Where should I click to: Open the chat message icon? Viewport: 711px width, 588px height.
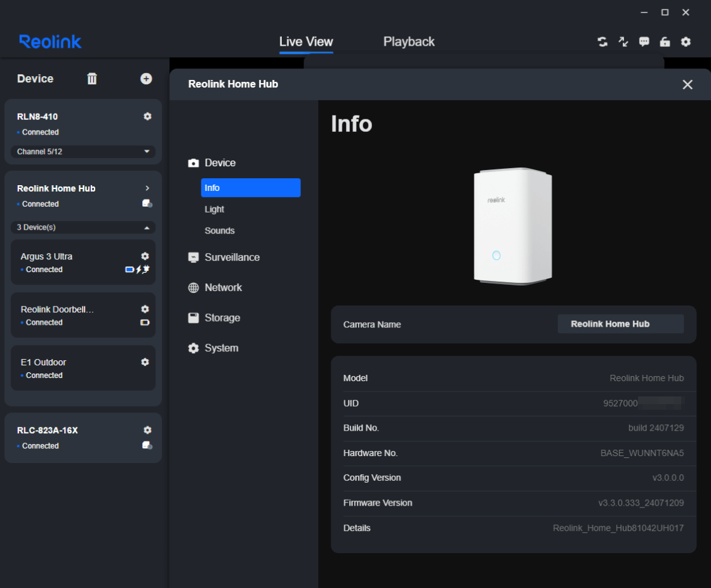(644, 42)
